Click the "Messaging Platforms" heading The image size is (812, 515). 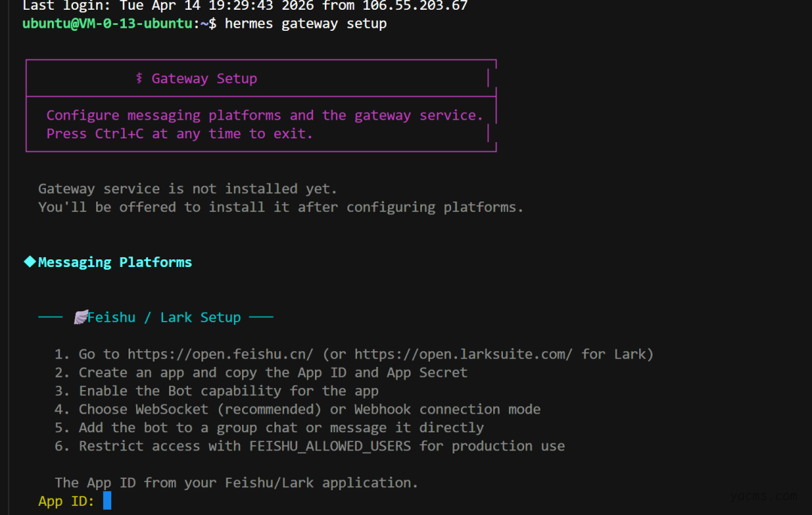tap(115, 262)
